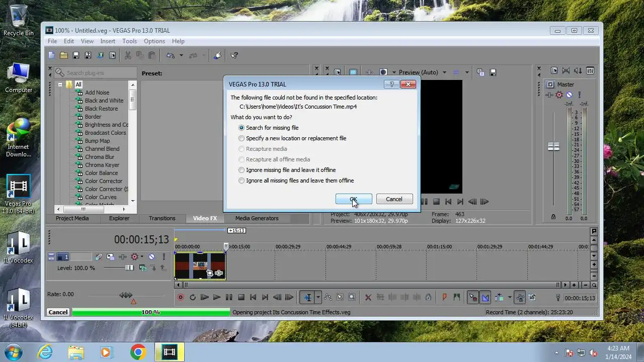Switch to the Transitions tab
This screenshot has width=644, height=362.
pos(162,218)
